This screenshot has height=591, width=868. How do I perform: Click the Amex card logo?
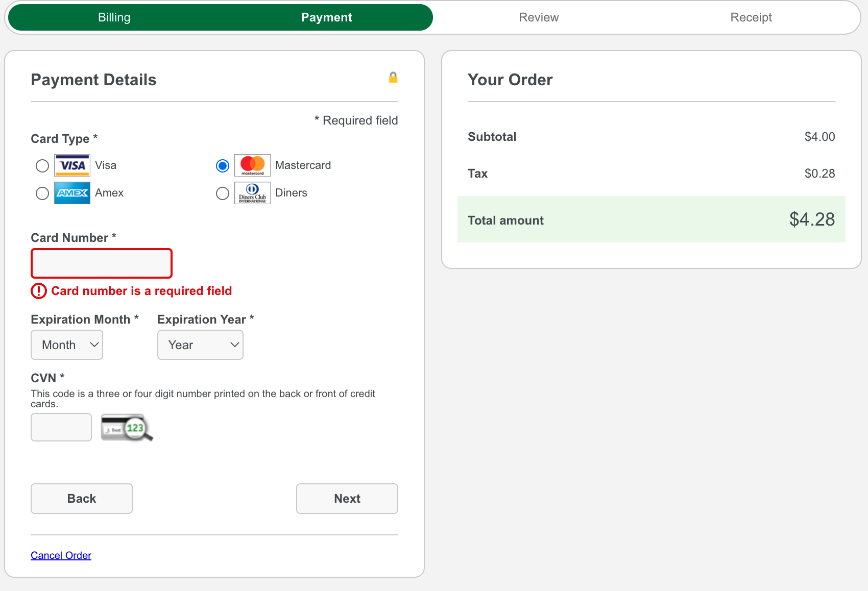pos(72,193)
